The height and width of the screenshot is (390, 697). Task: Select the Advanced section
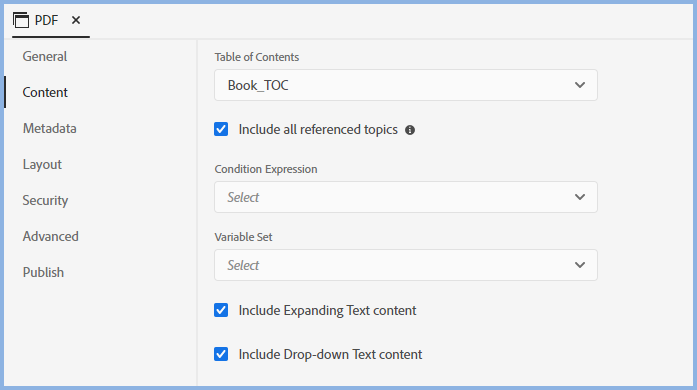[51, 237]
